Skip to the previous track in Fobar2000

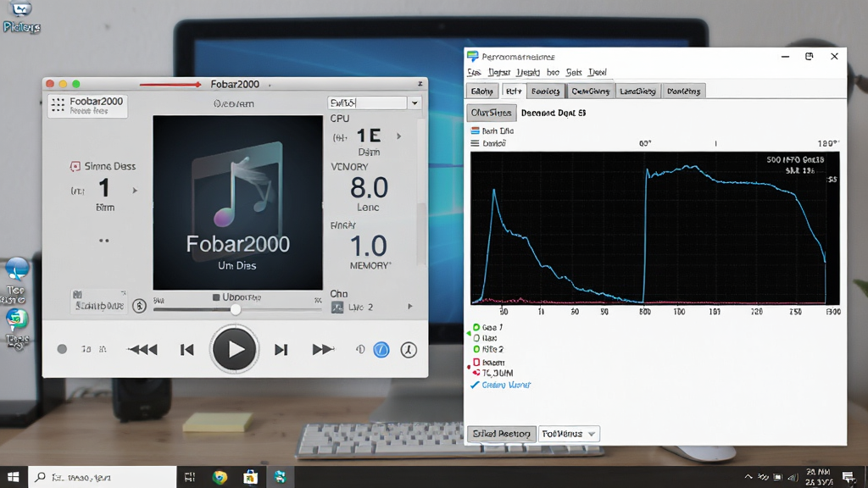tap(187, 350)
